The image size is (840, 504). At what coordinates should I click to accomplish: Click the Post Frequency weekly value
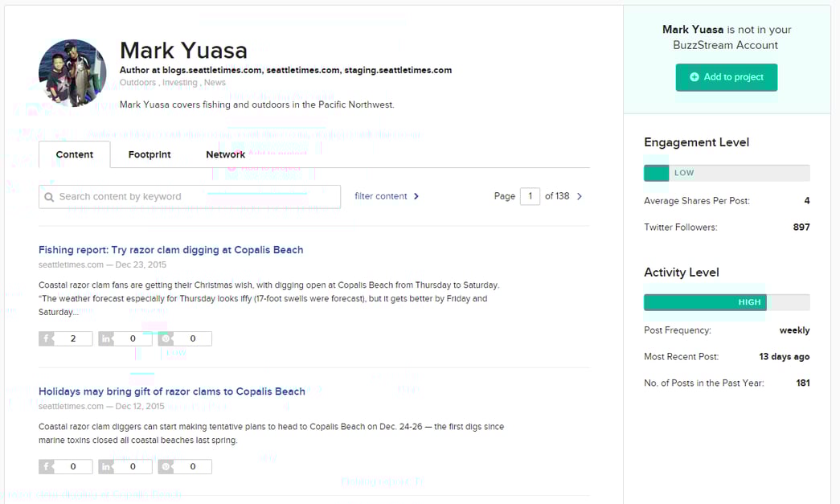(x=794, y=330)
